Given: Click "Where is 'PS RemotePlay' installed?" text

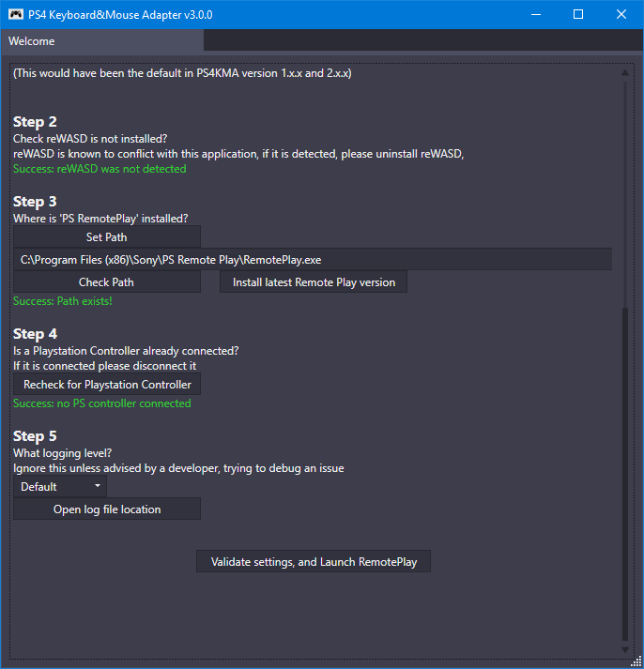Looking at the screenshot, I should point(100,219).
